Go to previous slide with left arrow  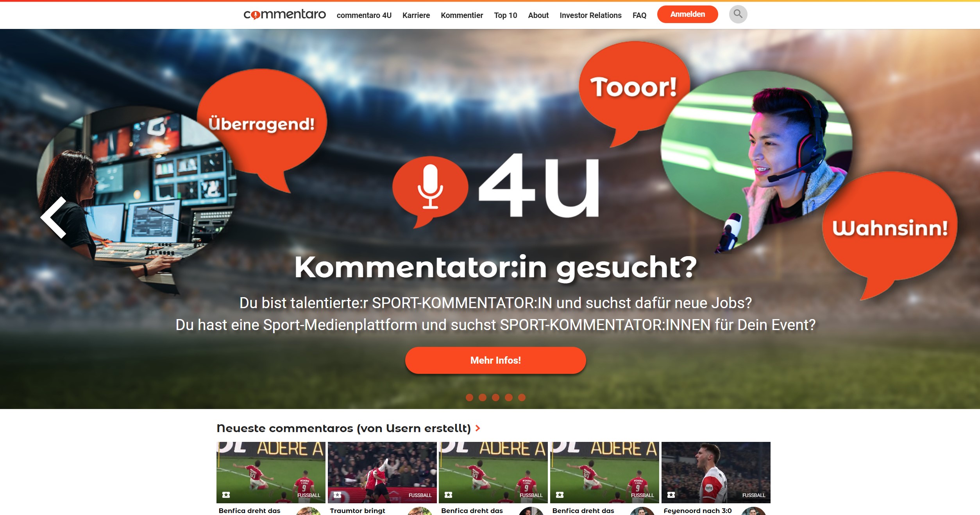pyautogui.click(x=54, y=217)
